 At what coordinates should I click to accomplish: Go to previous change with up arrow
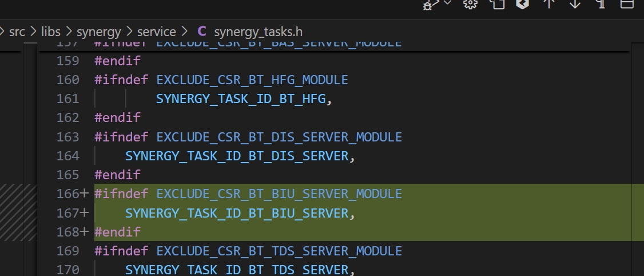coord(549,4)
